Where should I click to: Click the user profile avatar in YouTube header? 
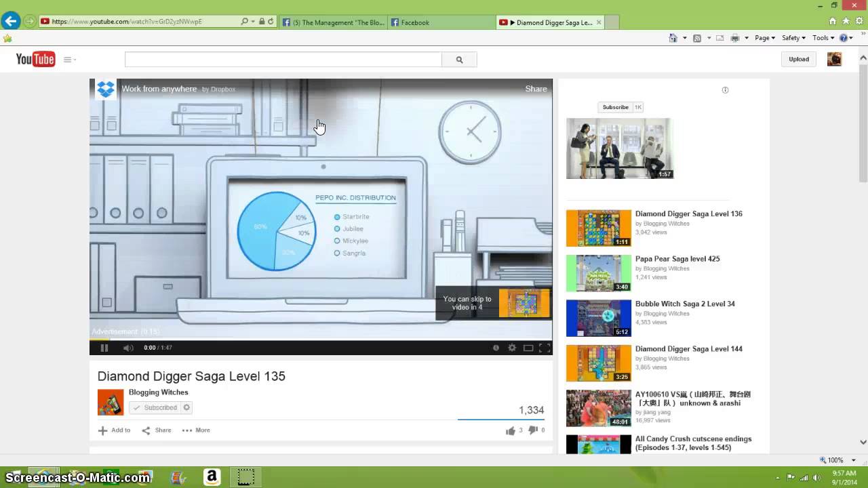click(834, 59)
